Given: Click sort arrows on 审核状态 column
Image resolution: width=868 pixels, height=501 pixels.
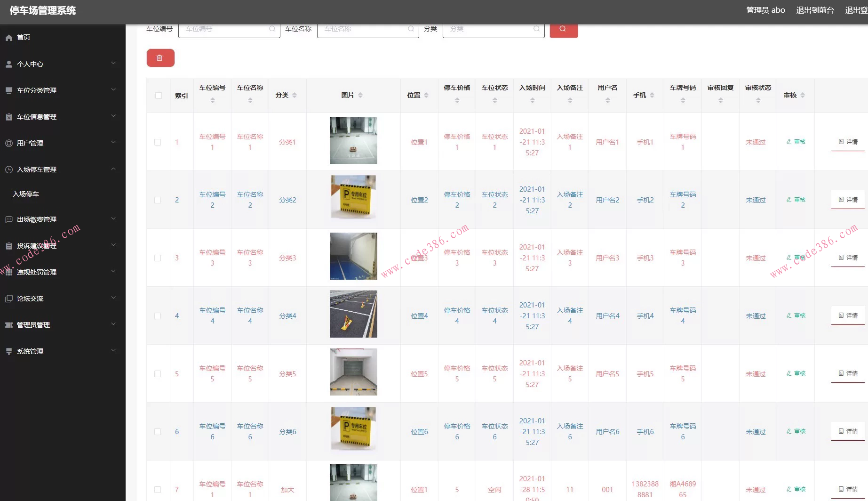Looking at the screenshot, I should 758,100.
